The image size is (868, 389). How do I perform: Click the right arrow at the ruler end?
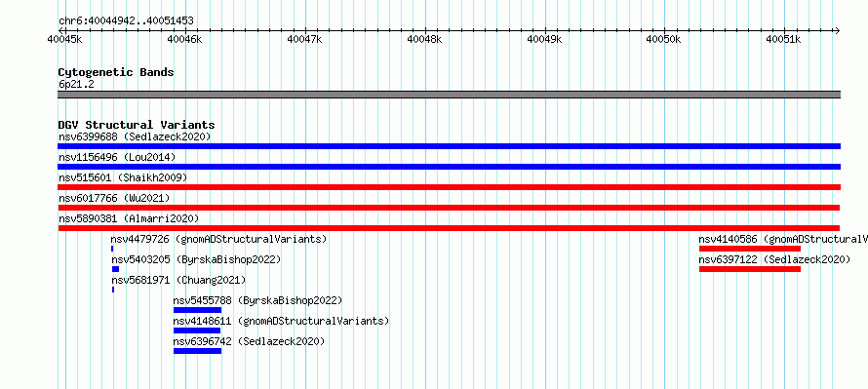pos(837,30)
